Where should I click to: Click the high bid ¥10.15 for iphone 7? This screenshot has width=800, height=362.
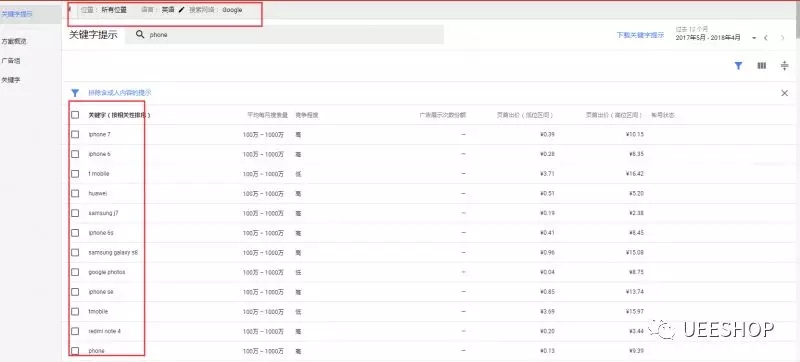(x=634, y=135)
